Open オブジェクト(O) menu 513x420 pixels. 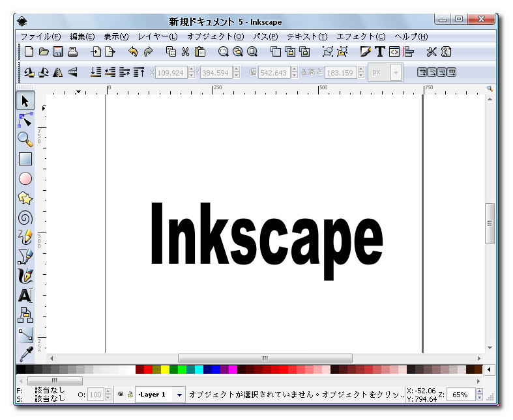[215, 36]
